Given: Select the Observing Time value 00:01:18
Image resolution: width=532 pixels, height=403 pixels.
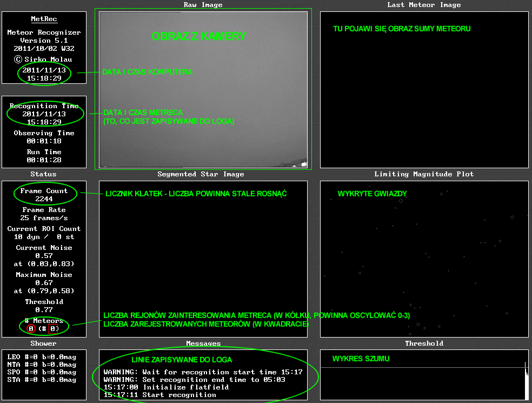Looking at the screenshot, I should click(x=44, y=141).
